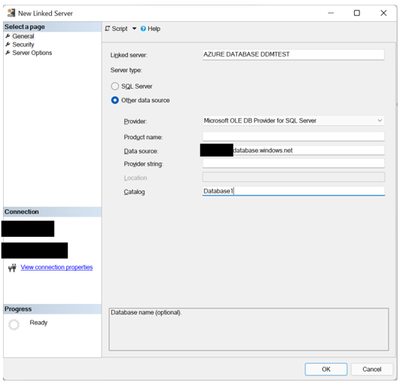
Task: Switch to the Server Options page
Action: [x=32, y=53]
